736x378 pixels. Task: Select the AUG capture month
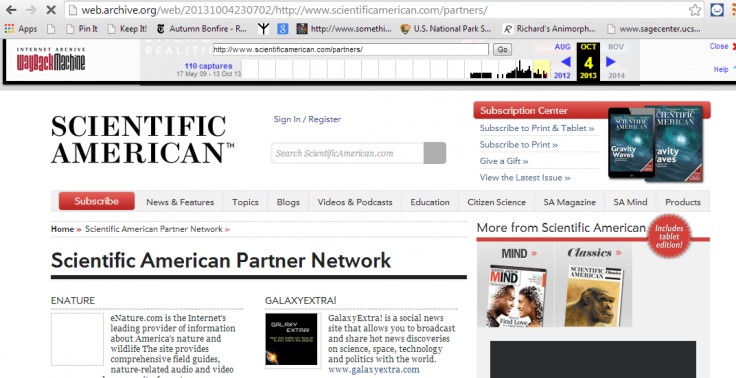(x=562, y=47)
